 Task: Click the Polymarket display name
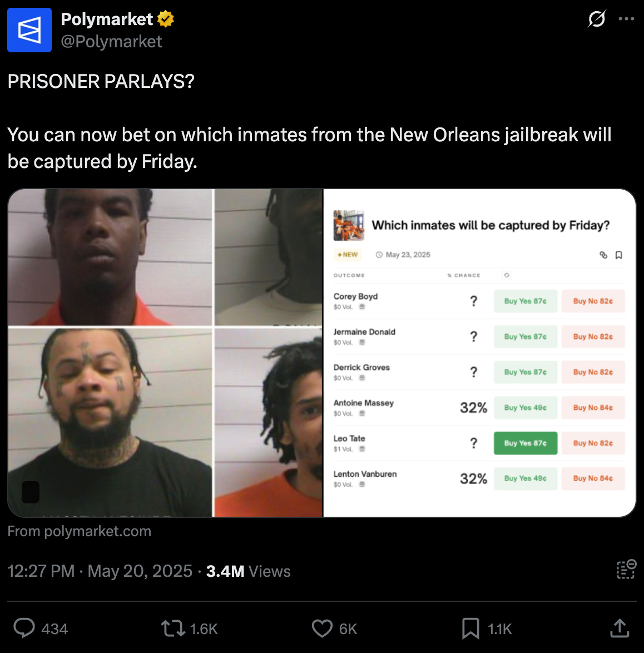[x=107, y=19]
